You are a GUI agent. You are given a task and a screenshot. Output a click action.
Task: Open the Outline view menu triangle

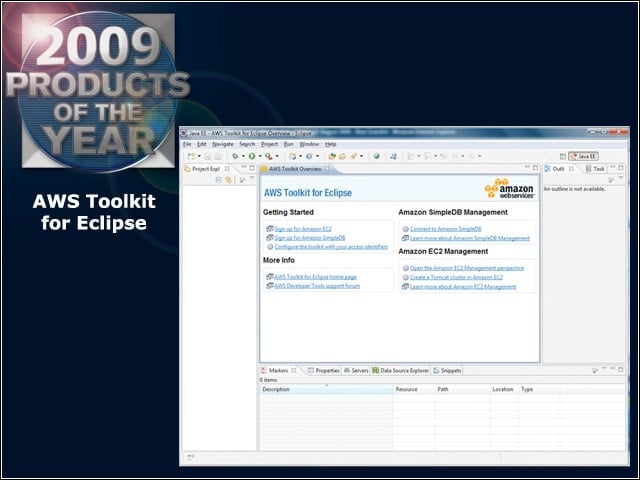click(621, 178)
